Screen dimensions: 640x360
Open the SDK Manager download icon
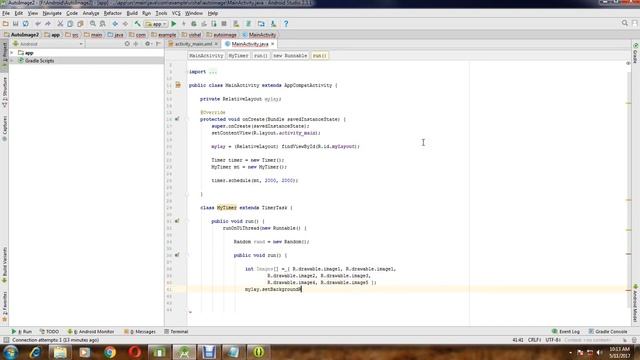tap(273, 24)
